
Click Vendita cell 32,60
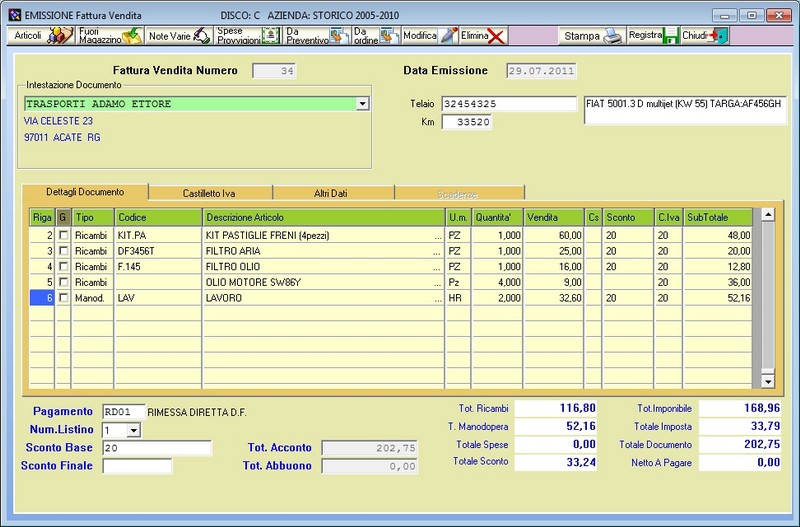pyautogui.click(x=554, y=298)
